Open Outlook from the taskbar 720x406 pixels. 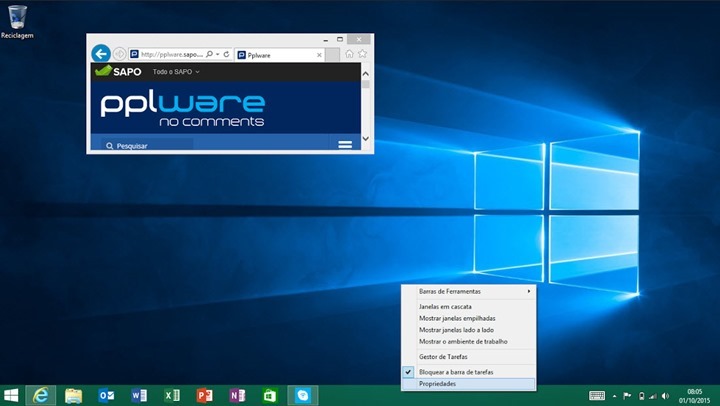(x=105, y=395)
